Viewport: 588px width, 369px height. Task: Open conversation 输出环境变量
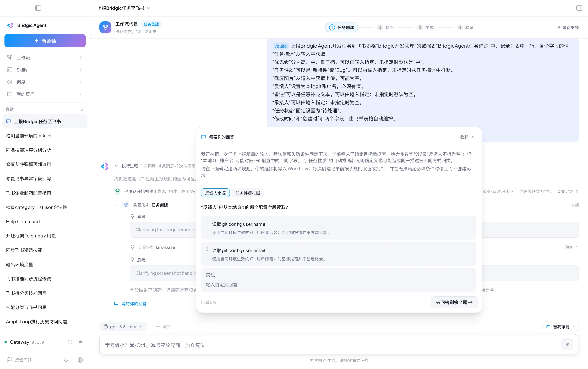click(x=45, y=265)
